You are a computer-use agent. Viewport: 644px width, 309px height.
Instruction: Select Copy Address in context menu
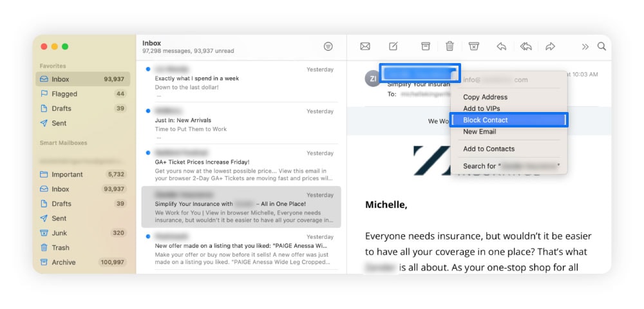(x=485, y=97)
